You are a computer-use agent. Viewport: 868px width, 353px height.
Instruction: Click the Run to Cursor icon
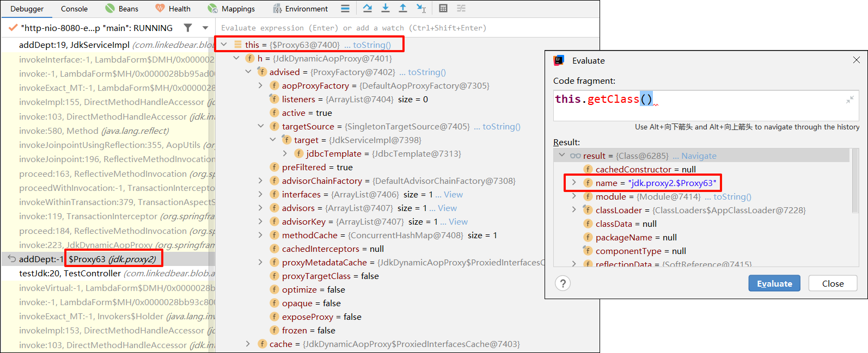point(421,8)
